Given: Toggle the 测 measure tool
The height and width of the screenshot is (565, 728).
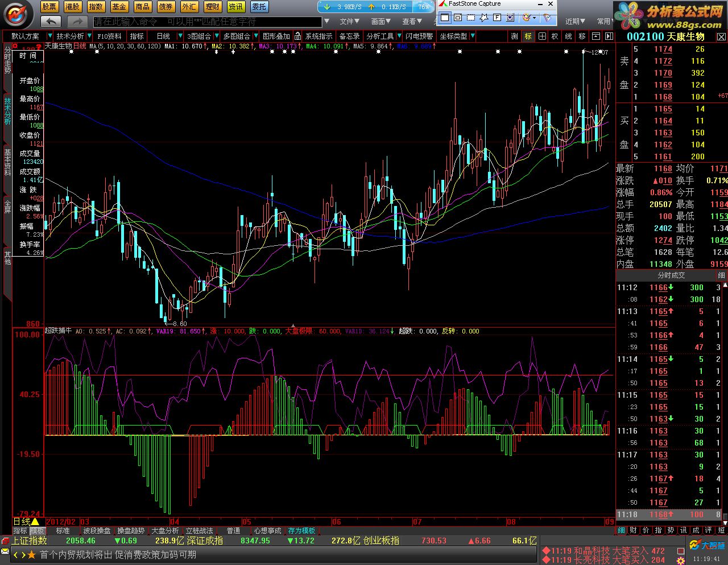Looking at the screenshot, I should tap(515, 36).
